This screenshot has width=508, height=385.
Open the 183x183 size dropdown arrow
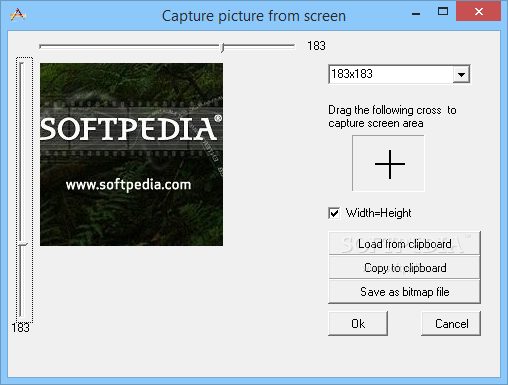click(461, 74)
